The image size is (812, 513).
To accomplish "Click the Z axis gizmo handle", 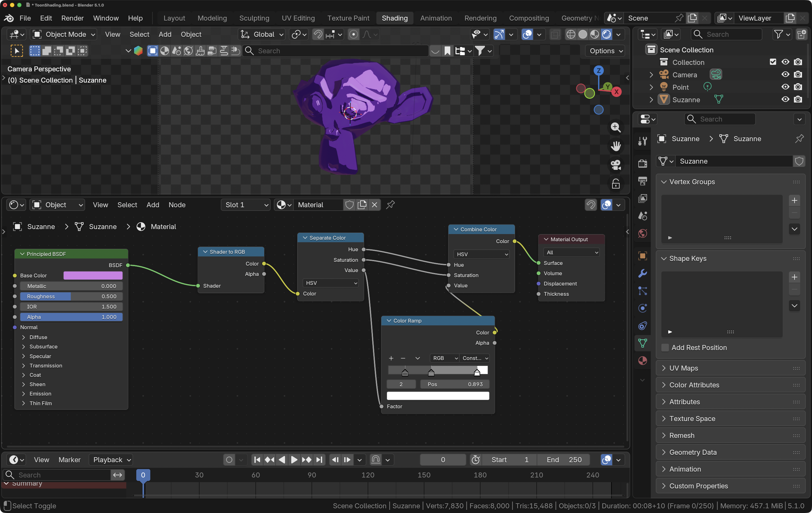I will [x=598, y=70].
